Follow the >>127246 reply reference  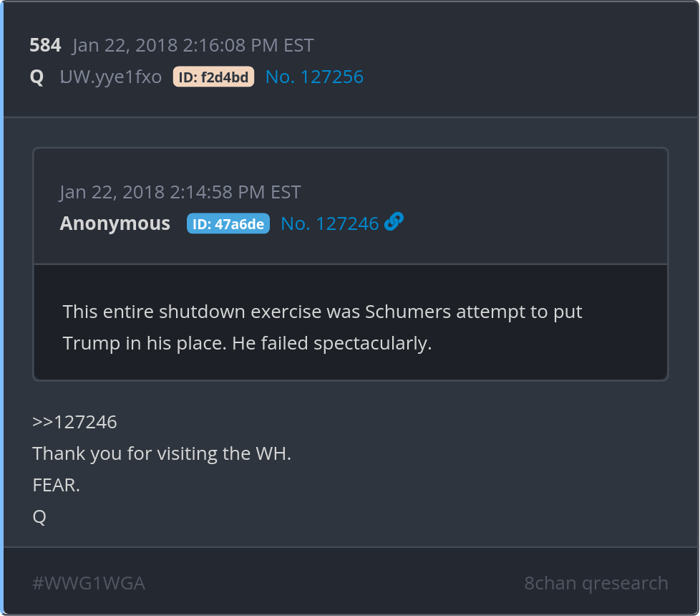[x=74, y=422]
